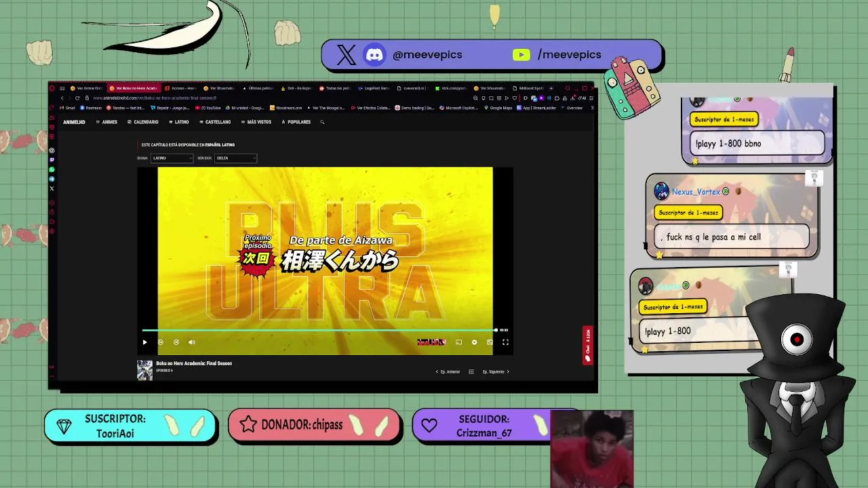The width and height of the screenshot is (868, 488).
Task: Enter fullscreen in the video player
Action: pyautogui.click(x=505, y=342)
